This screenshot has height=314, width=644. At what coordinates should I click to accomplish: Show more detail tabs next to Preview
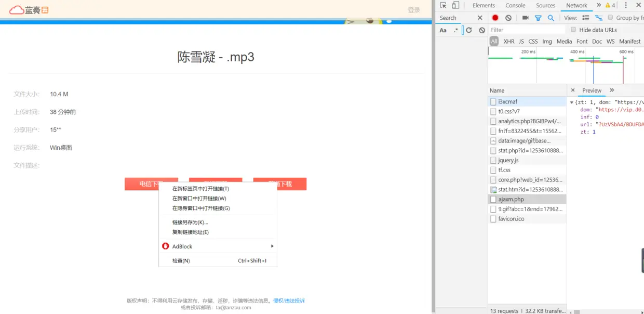pyautogui.click(x=612, y=90)
